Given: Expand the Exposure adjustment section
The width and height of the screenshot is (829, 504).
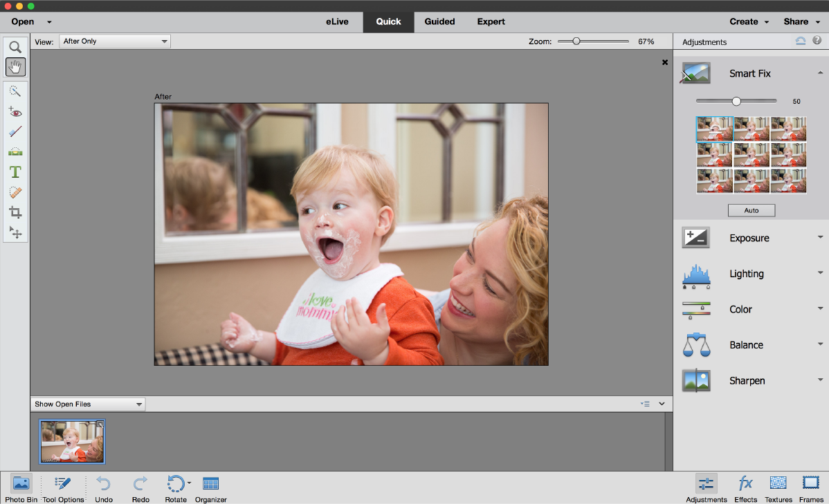Looking at the screenshot, I should coord(821,237).
